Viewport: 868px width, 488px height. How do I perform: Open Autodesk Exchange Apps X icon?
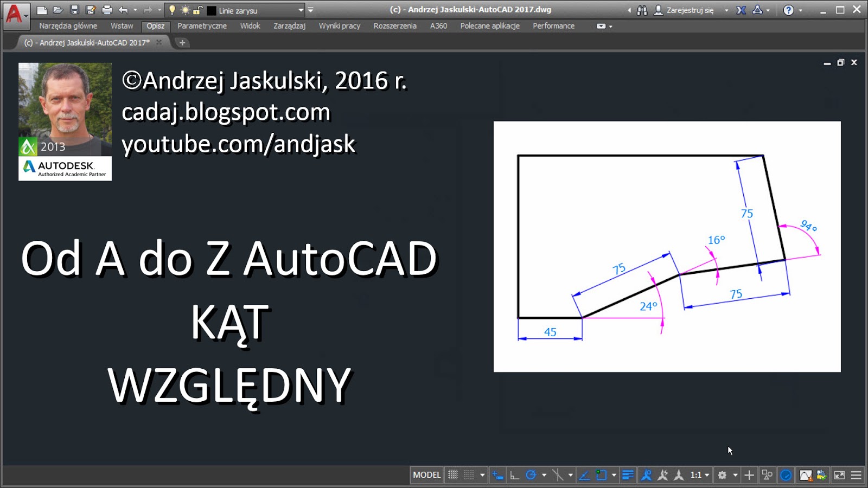click(741, 10)
